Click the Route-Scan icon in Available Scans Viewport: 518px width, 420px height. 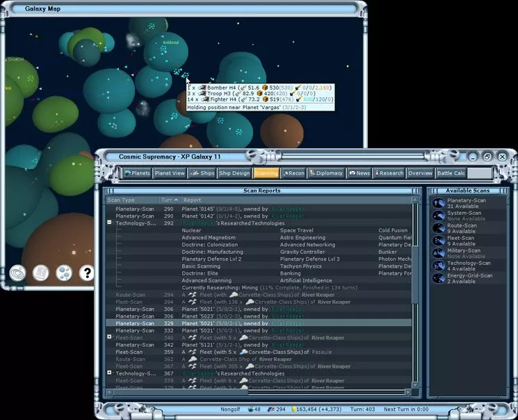[439, 228]
